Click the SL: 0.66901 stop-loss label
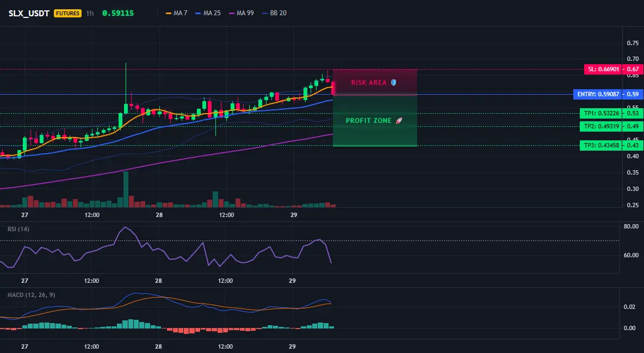 tap(603, 69)
